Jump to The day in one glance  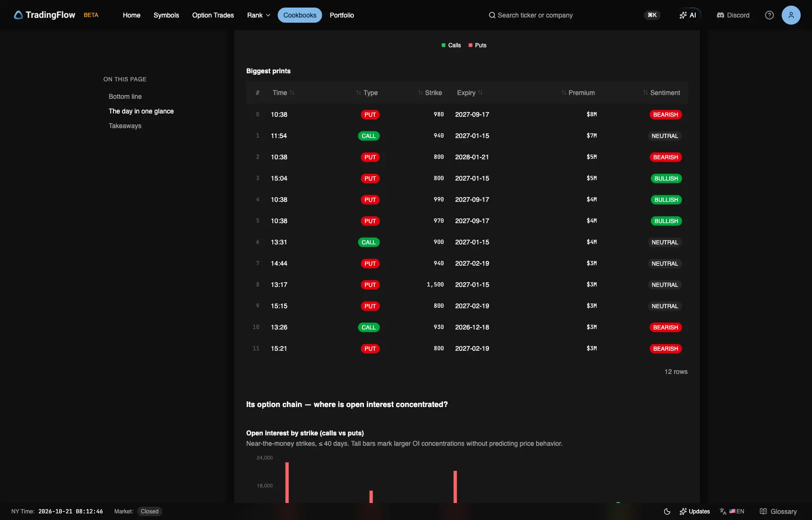(141, 111)
